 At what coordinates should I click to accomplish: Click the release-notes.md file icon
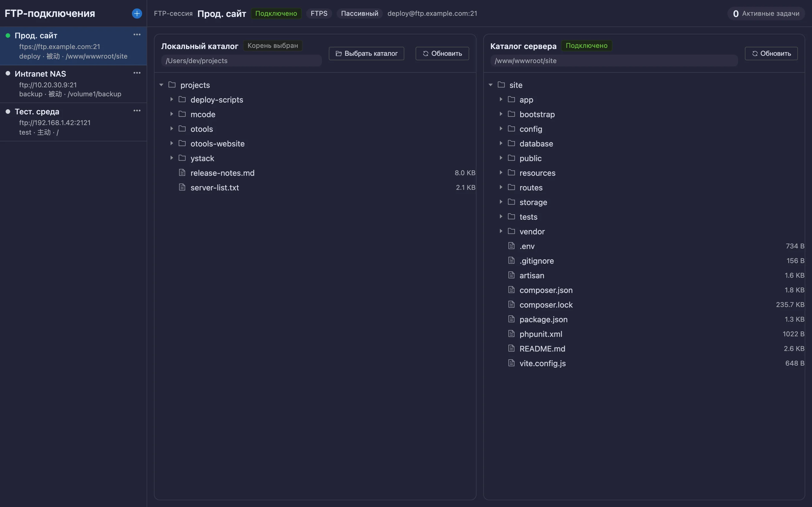[x=182, y=173]
